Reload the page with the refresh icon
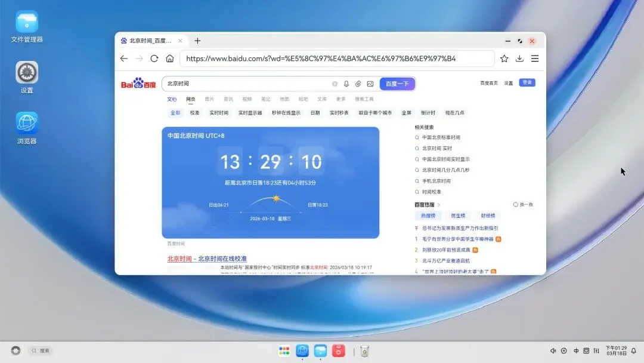 [x=154, y=59]
